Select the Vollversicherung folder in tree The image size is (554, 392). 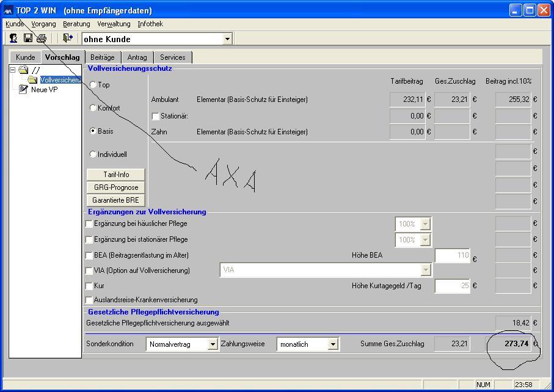(x=60, y=80)
